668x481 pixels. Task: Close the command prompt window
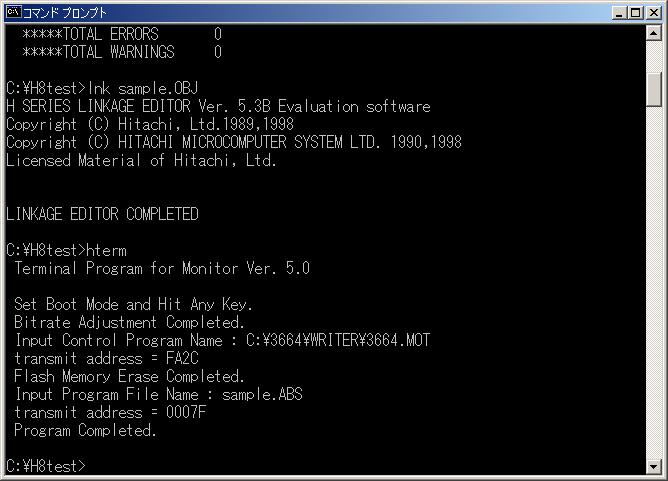pos(654,13)
